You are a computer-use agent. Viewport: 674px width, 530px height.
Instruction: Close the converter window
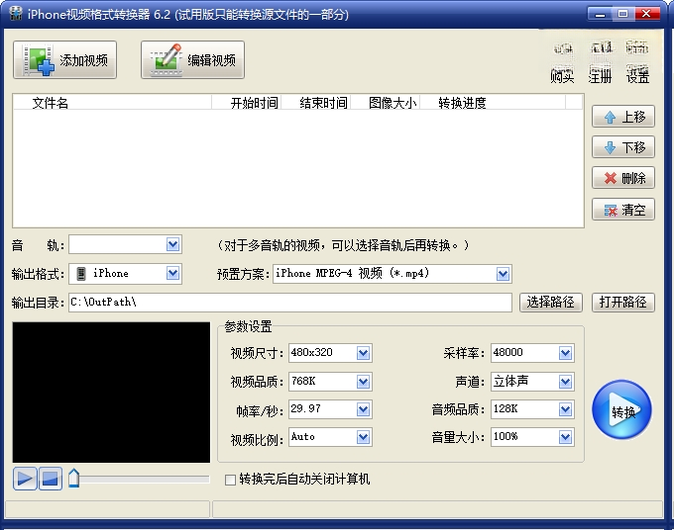[647, 14]
